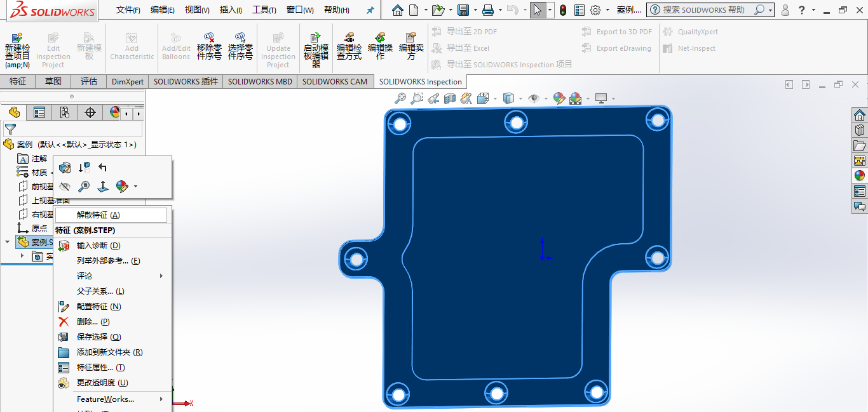Activate the Select arrow cursor tool

[x=538, y=10]
